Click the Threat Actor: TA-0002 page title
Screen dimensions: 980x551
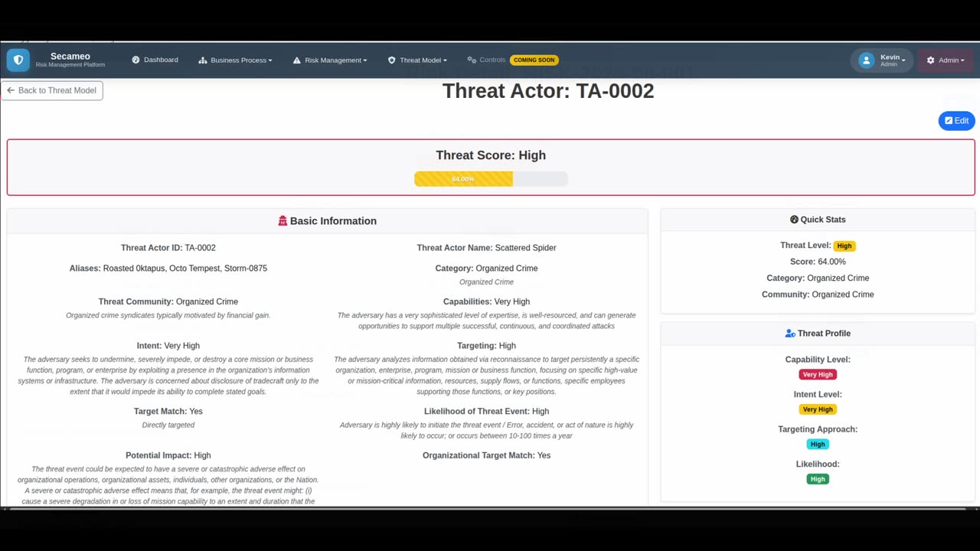point(548,91)
